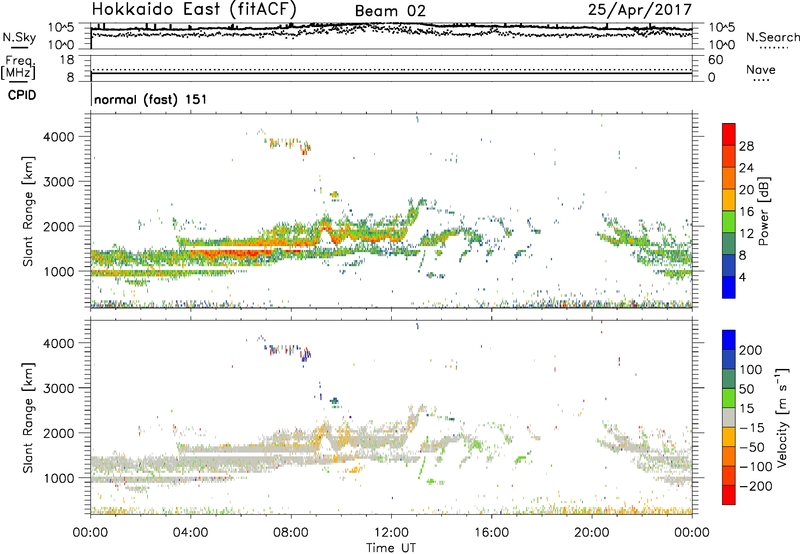Click the yellow 16–20 dB segment of power colorbar

coord(729,200)
